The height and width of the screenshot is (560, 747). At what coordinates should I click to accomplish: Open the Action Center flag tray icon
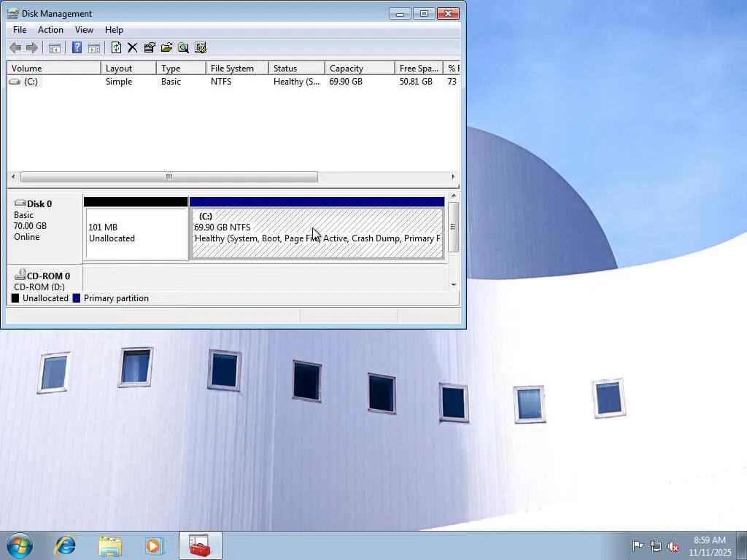[638, 545]
